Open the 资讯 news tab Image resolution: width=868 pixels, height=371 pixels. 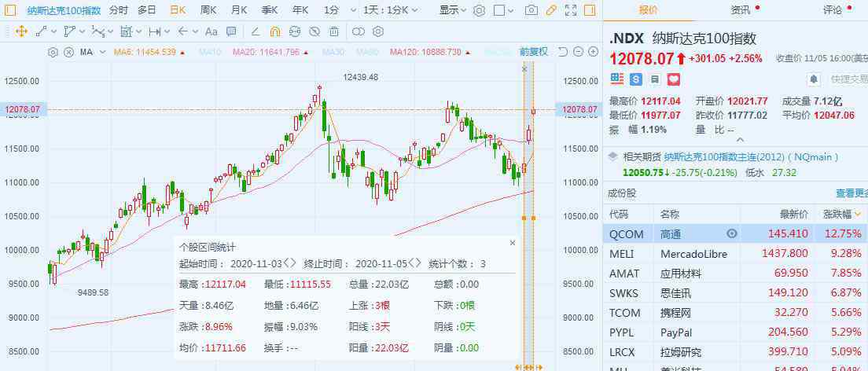740,10
